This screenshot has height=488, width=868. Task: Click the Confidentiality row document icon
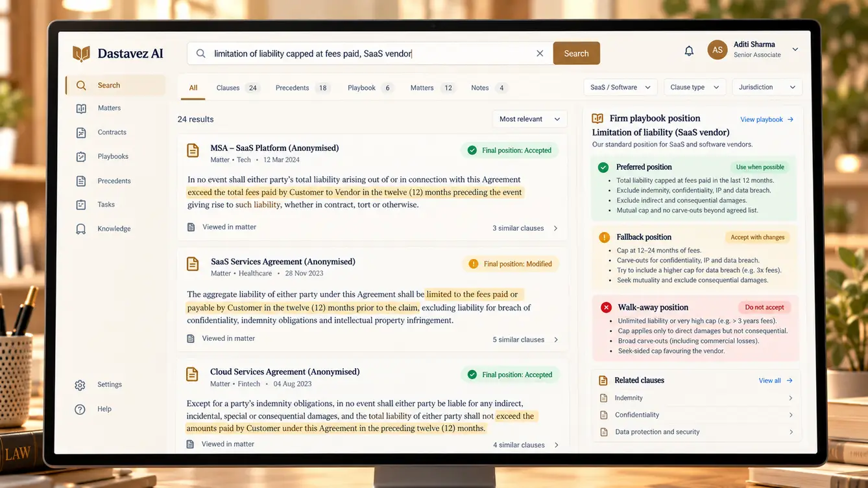[603, 415]
